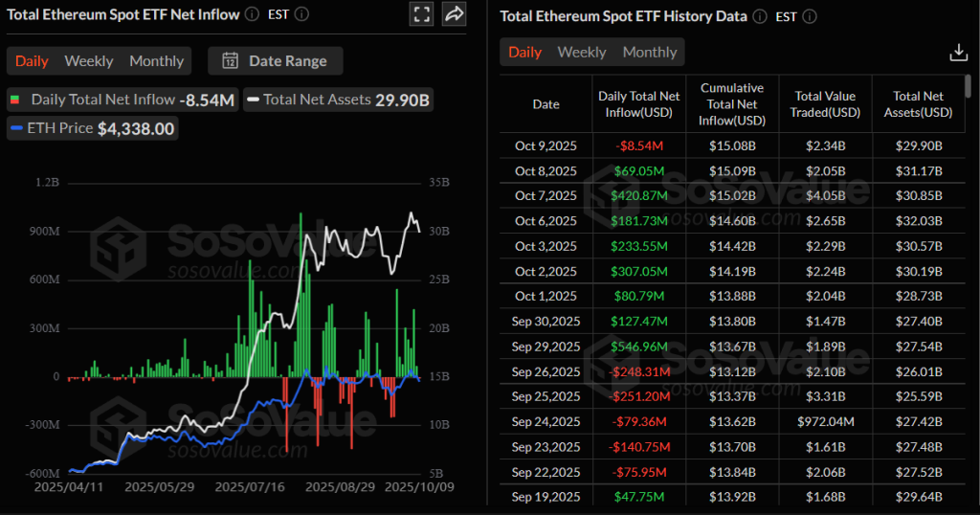Click the calendar icon in Date Range

[230, 61]
